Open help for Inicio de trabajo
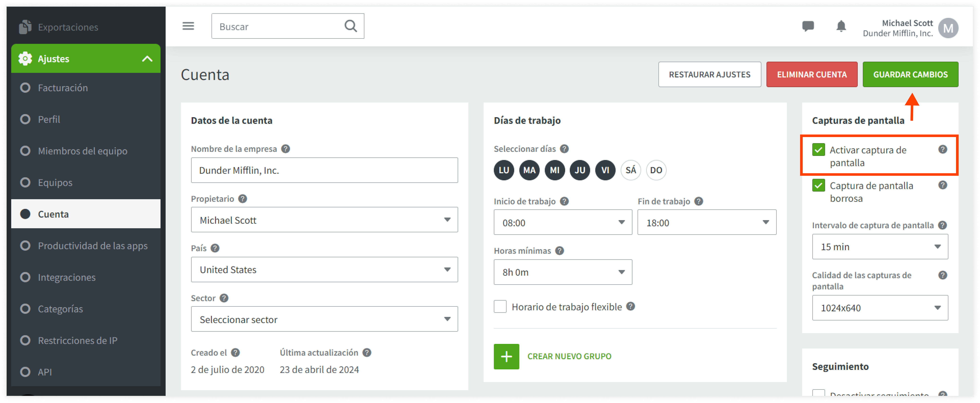 pos(564,201)
